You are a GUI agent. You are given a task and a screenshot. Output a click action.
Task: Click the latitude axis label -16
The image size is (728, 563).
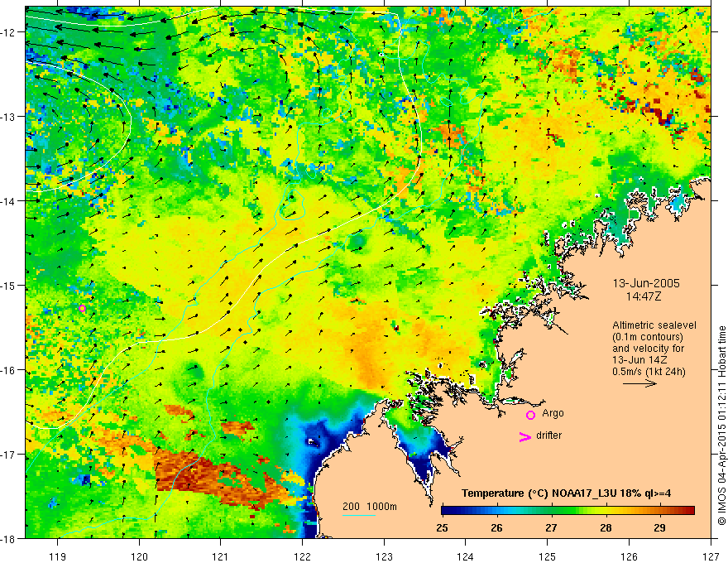click(x=9, y=370)
